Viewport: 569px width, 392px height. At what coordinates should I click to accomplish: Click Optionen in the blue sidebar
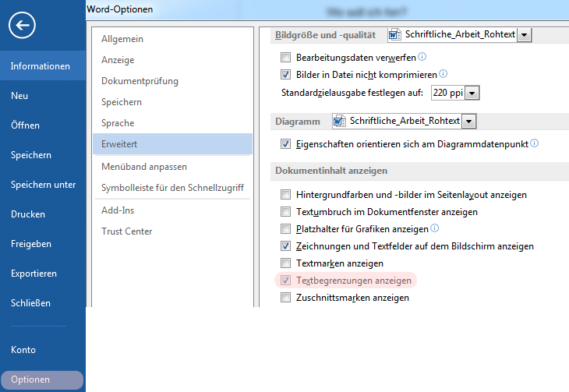pos(30,380)
